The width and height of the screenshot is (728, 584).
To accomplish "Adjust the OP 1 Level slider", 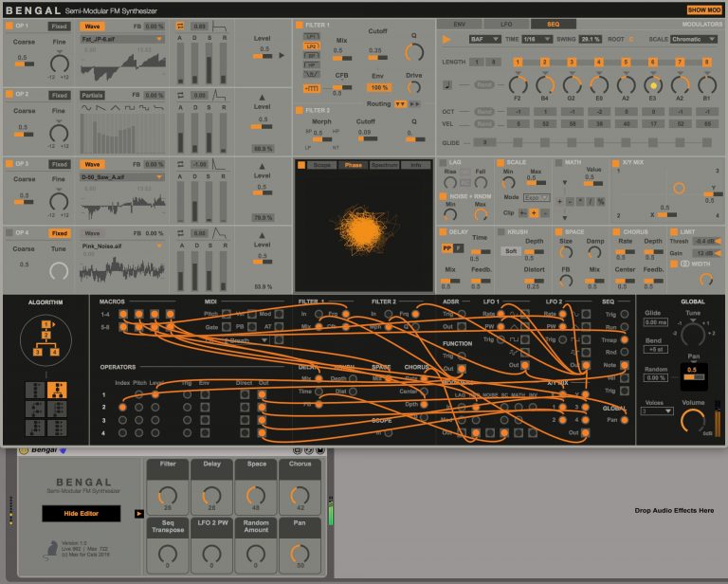I will (263, 56).
